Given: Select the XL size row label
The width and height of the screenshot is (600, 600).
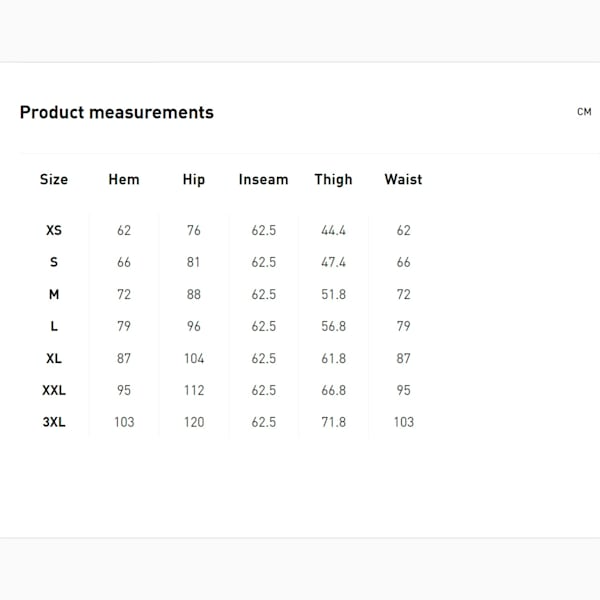Looking at the screenshot, I should point(54,358).
